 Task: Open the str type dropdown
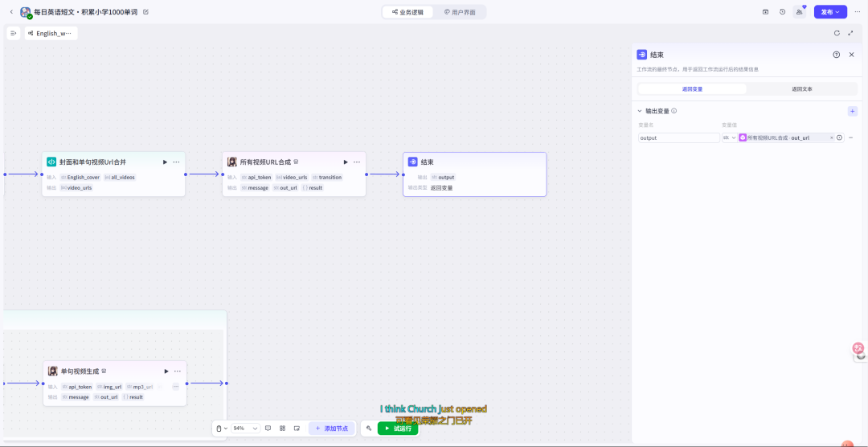tap(730, 137)
